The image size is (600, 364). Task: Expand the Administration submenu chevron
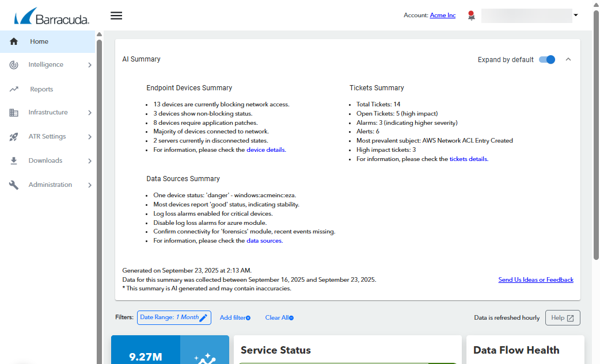point(90,185)
